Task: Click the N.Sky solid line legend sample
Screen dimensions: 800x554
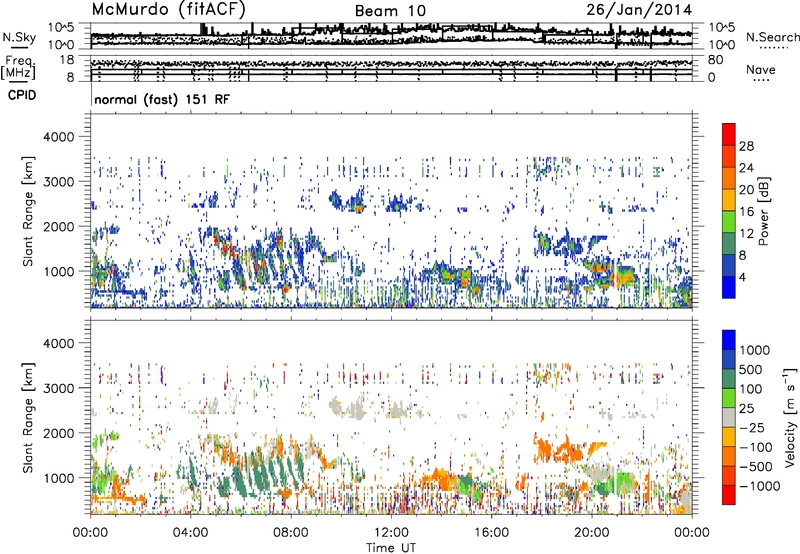Action: click(x=19, y=48)
